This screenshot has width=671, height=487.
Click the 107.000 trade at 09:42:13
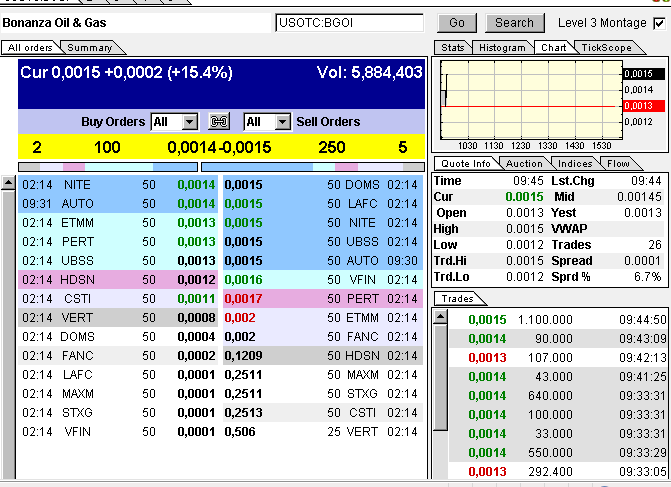[x=558, y=357]
